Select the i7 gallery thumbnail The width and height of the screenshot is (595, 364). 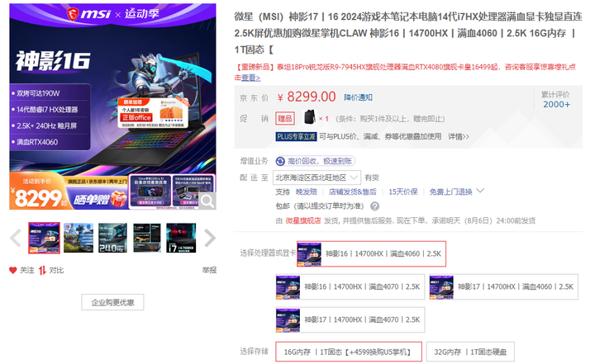coord(181,238)
